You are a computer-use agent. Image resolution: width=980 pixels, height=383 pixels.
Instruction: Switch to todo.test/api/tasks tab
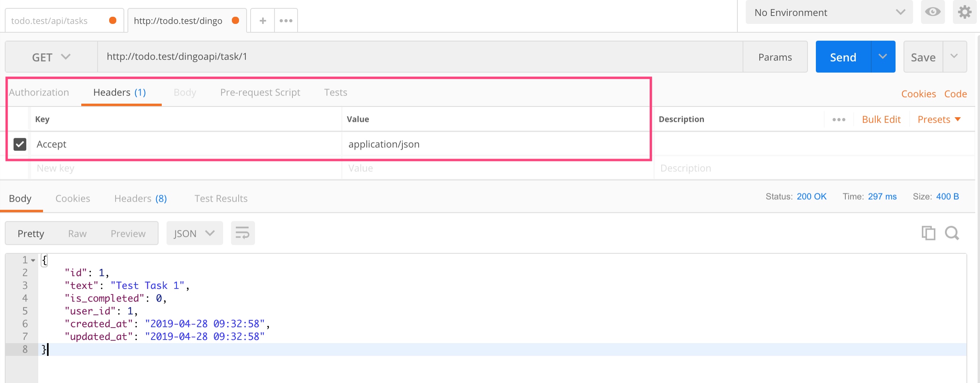point(64,21)
